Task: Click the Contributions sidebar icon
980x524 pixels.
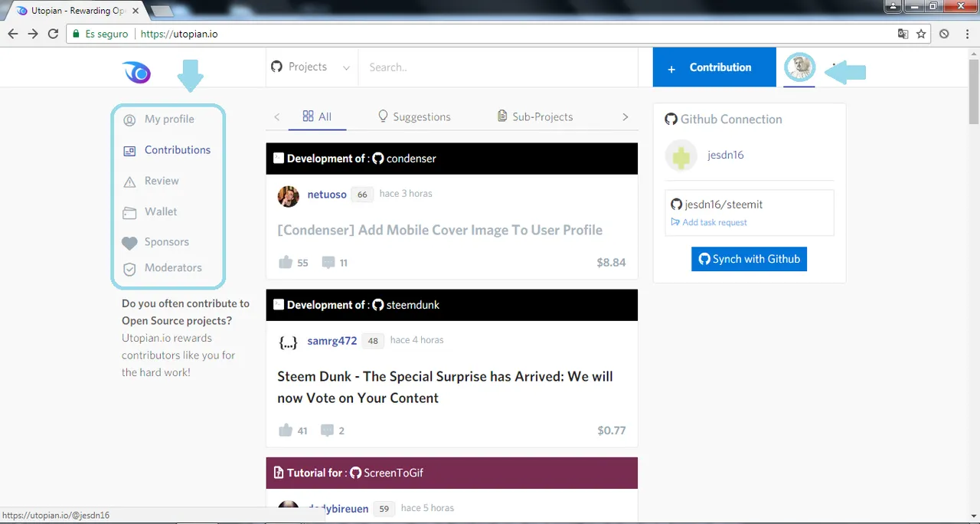Action: pos(129,151)
